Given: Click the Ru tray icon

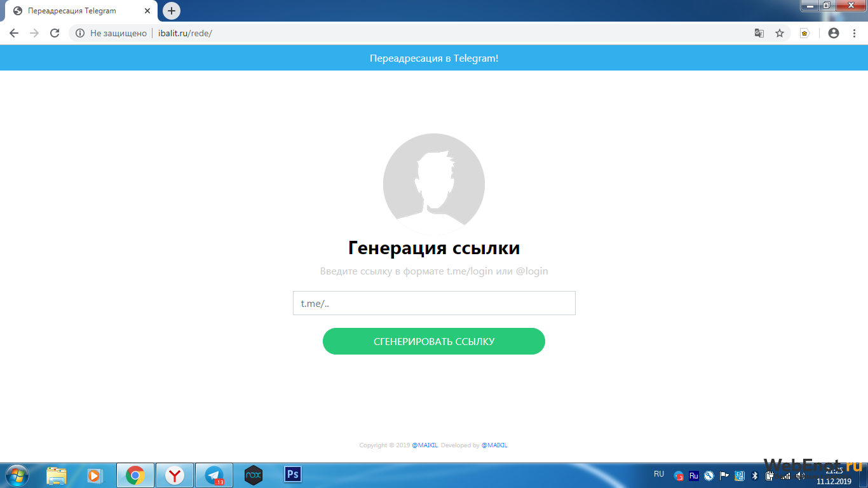Looking at the screenshot, I should pos(694,476).
